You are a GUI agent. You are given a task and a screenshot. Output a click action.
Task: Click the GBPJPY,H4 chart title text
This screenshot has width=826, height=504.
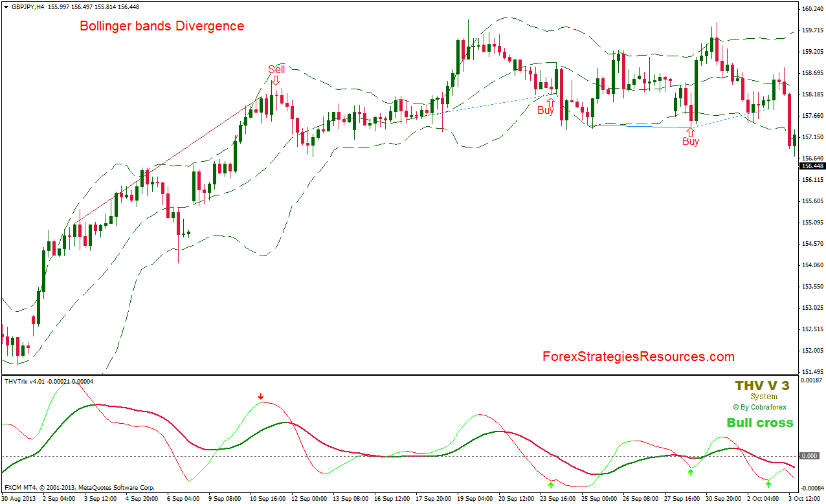28,6
